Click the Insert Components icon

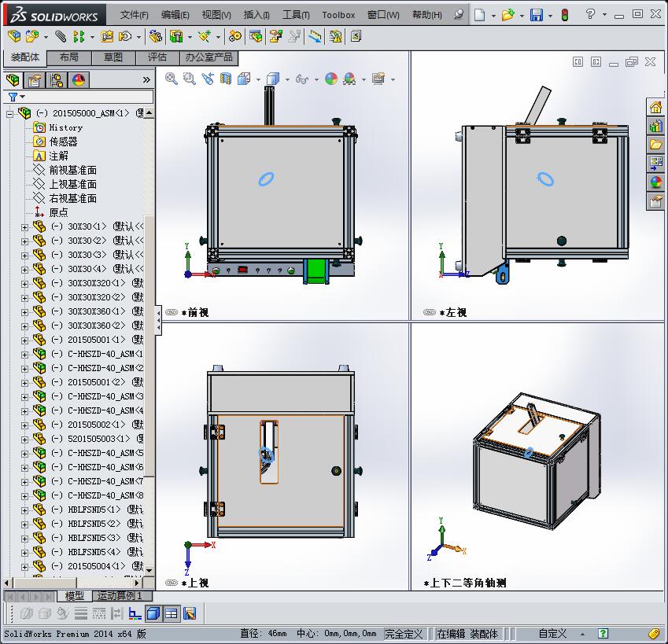coord(31,37)
